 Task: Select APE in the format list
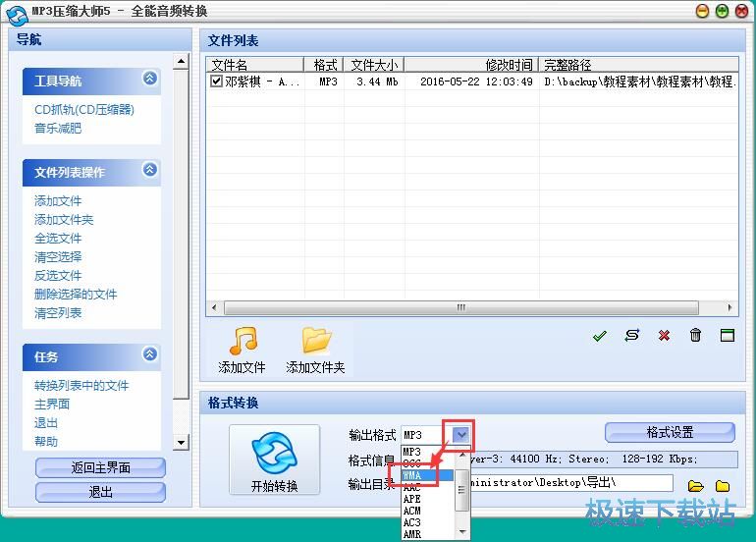[x=427, y=499]
